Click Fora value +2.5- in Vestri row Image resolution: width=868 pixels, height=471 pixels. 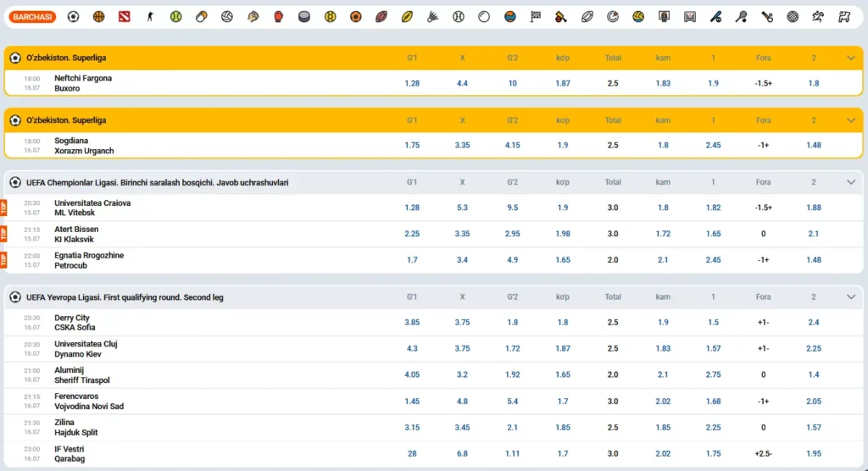(764, 454)
